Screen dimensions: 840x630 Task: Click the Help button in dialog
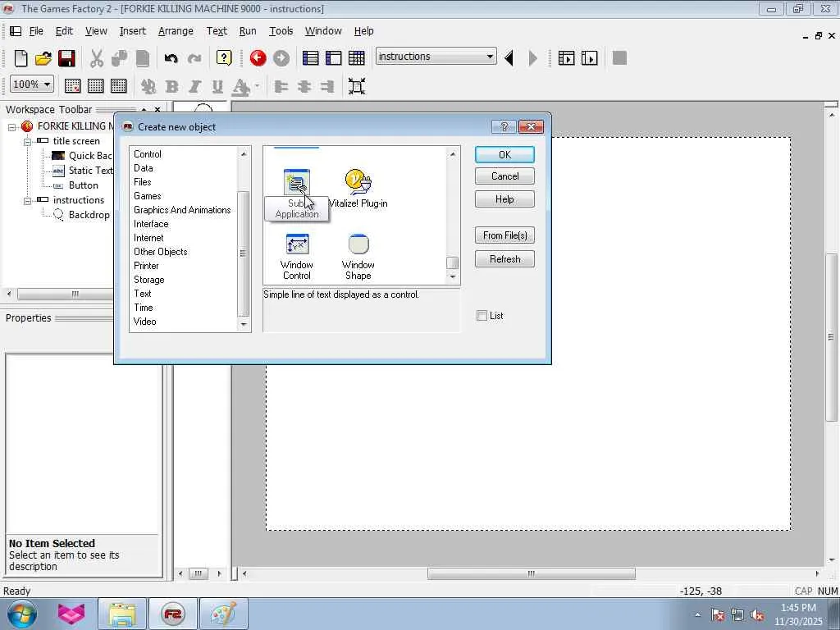click(x=504, y=199)
